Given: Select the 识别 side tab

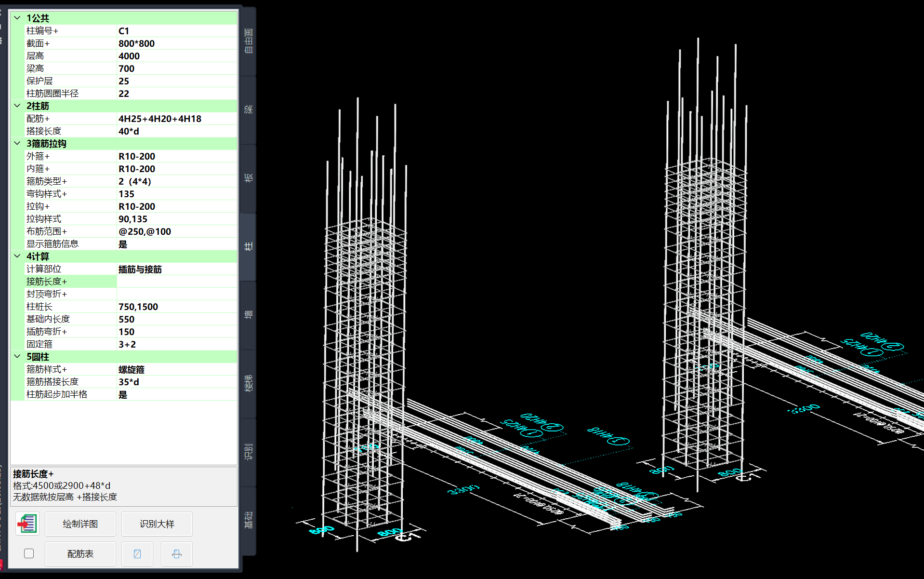Looking at the screenshot, I should pos(249,452).
